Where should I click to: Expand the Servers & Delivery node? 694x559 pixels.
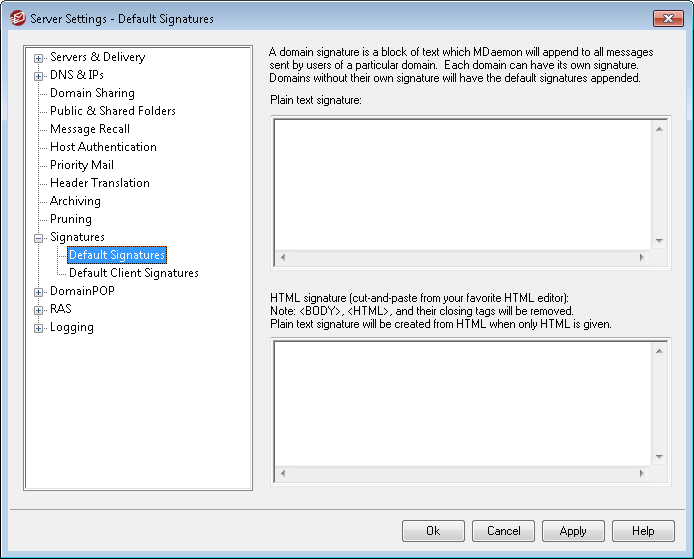point(39,58)
